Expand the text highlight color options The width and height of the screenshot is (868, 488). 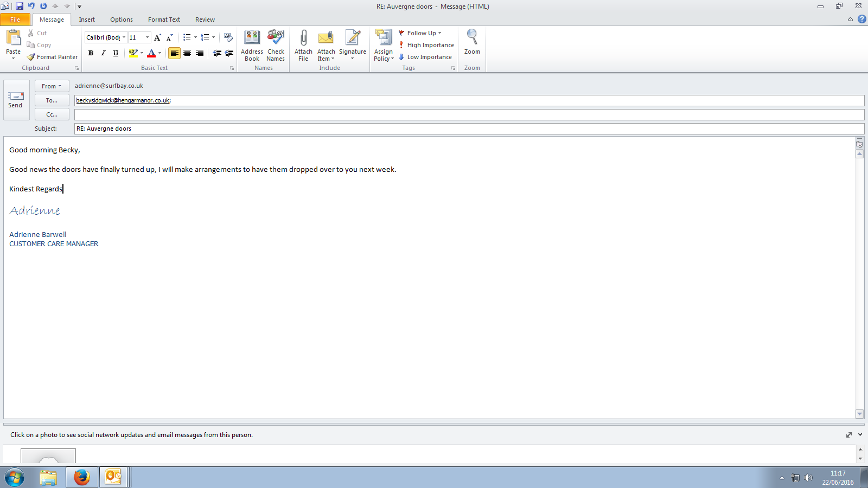142,53
